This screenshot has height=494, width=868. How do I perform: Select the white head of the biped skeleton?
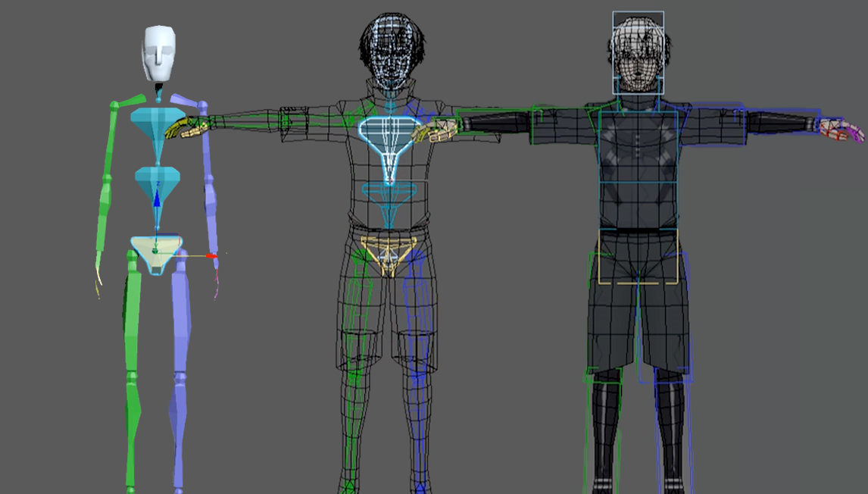(159, 52)
